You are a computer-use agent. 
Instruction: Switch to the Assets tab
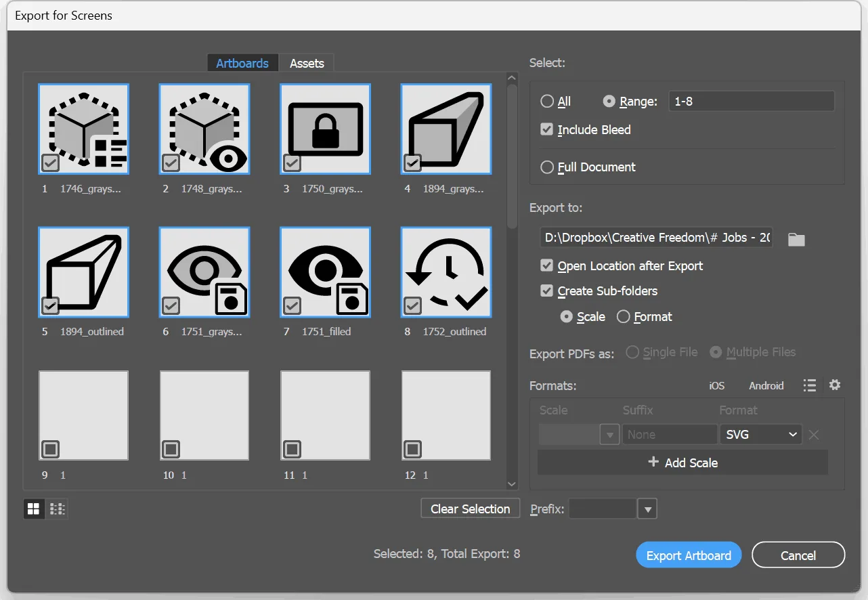coord(307,63)
